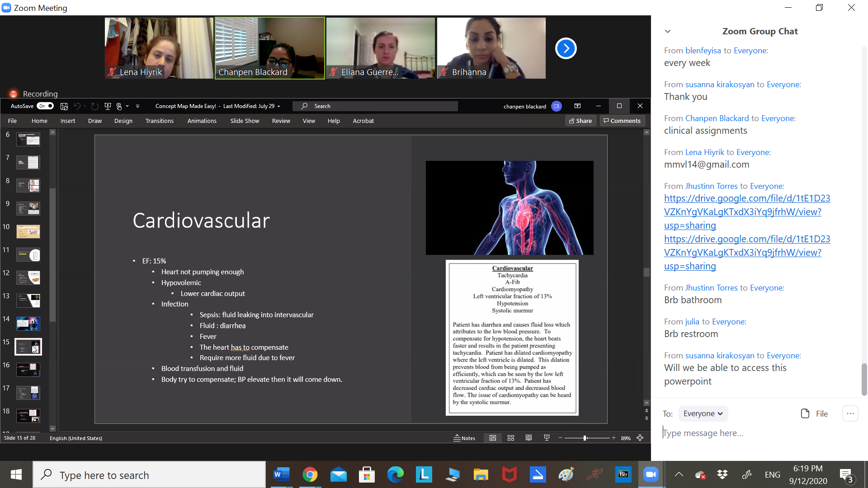Open the Design tab
The image size is (868, 488).
tap(123, 121)
